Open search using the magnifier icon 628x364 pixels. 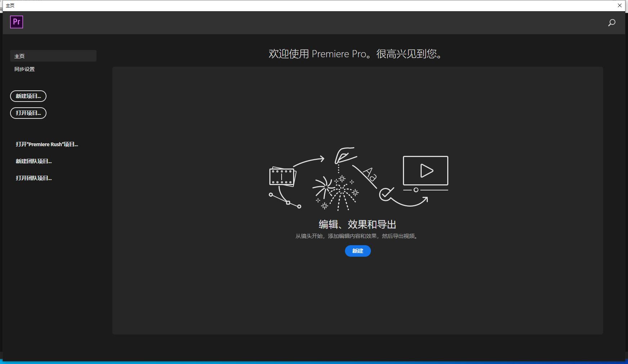[611, 23]
